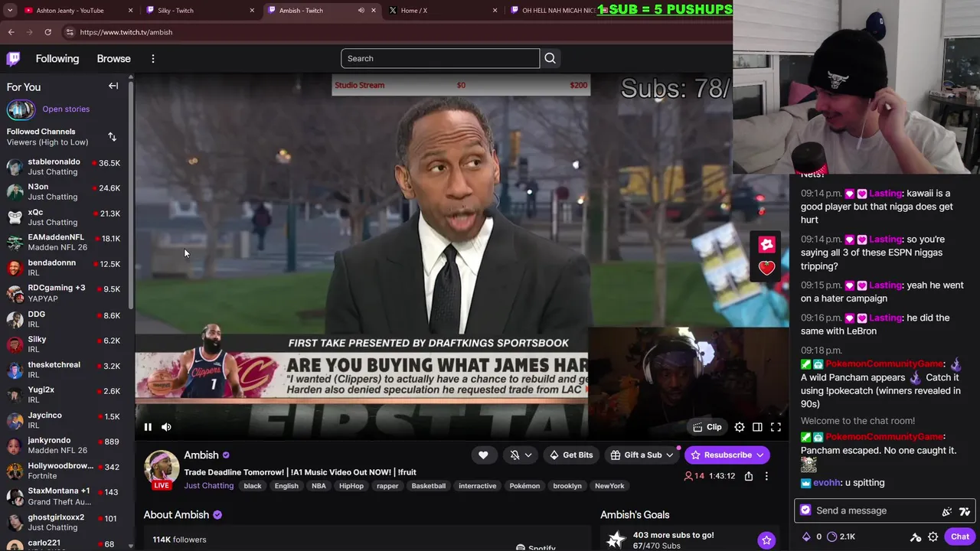Switch to theatre mode
This screenshot has height=551, width=980.
point(757,427)
